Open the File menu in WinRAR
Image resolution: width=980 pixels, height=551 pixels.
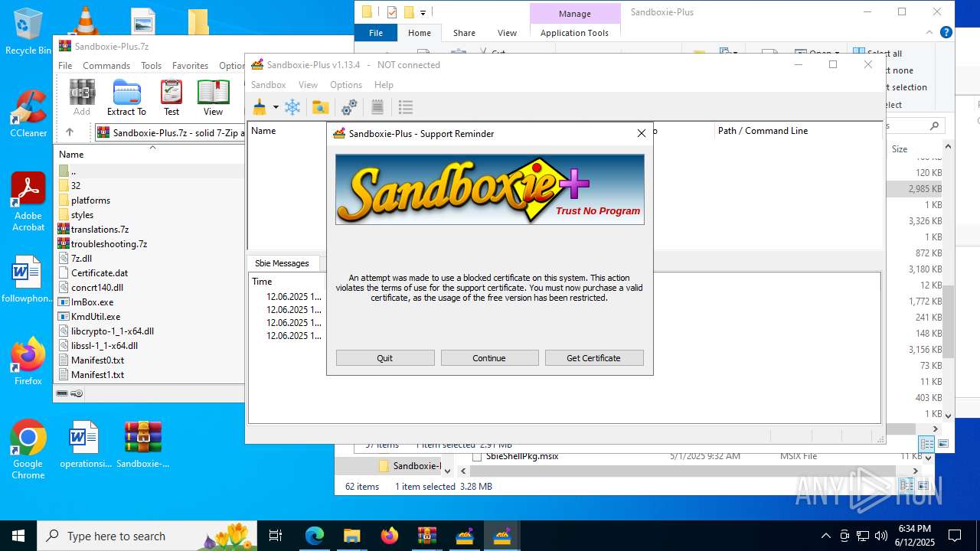(65, 66)
